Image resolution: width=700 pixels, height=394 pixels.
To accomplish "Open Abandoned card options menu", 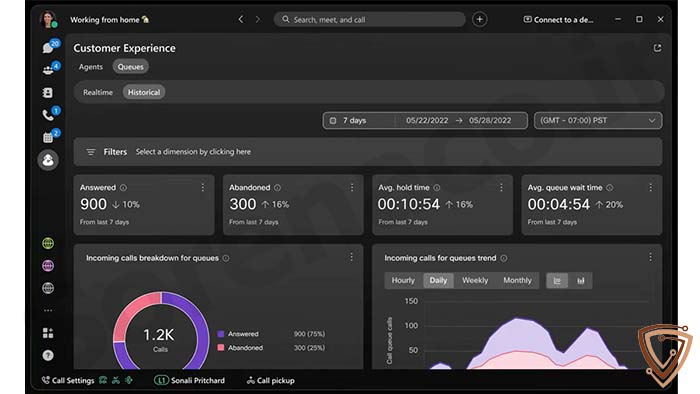I will pos(352,187).
